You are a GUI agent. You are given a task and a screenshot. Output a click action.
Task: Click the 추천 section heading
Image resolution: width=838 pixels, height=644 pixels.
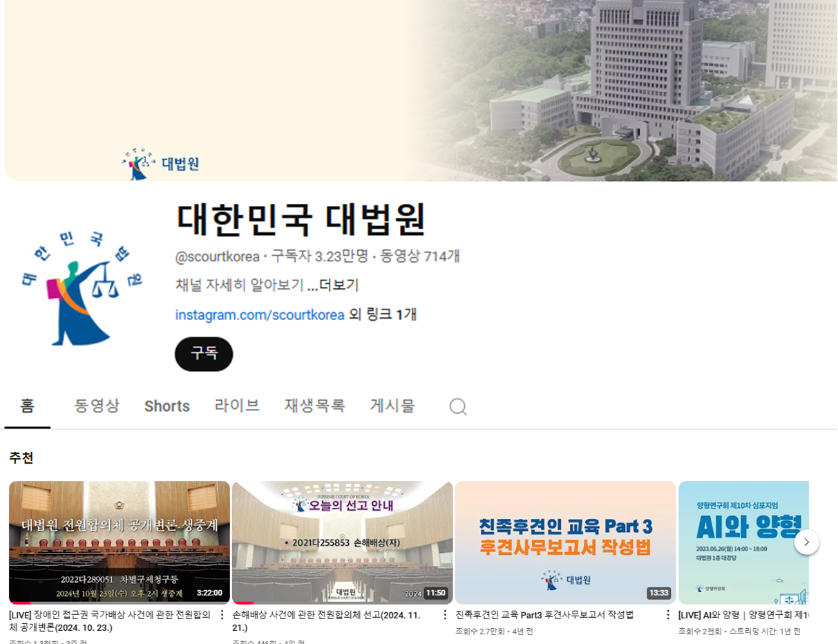[21, 458]
